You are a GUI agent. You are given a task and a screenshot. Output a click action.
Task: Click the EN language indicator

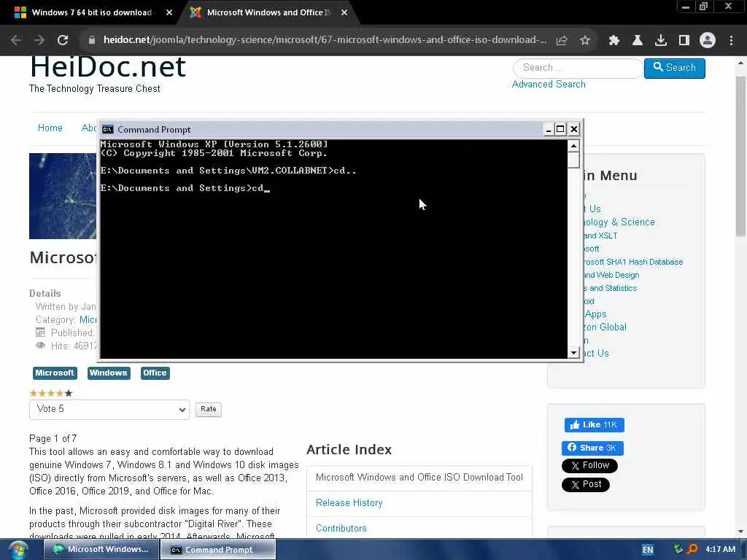click(648, 550)
